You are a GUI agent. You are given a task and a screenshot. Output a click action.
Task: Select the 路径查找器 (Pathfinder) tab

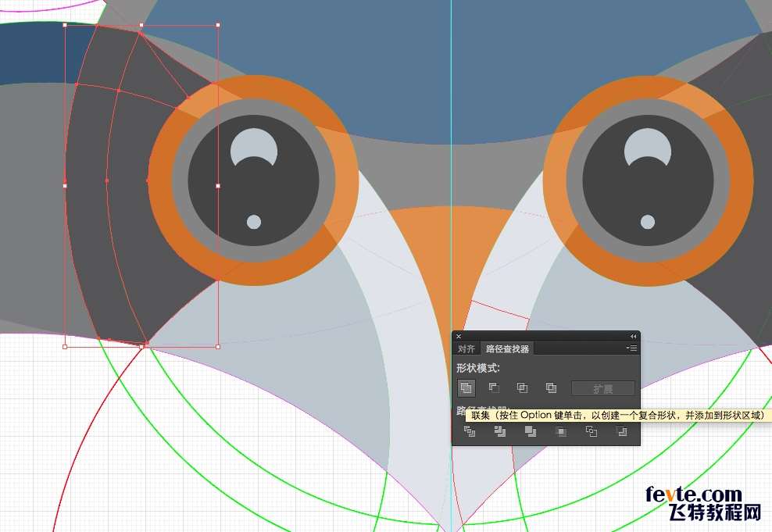507,349
